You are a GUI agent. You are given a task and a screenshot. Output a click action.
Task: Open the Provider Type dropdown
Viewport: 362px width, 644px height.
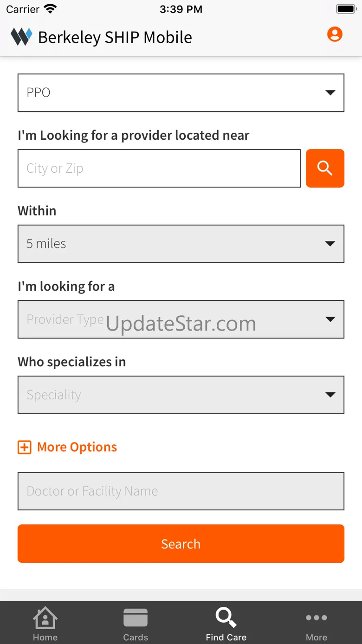(x=181, y=319)
